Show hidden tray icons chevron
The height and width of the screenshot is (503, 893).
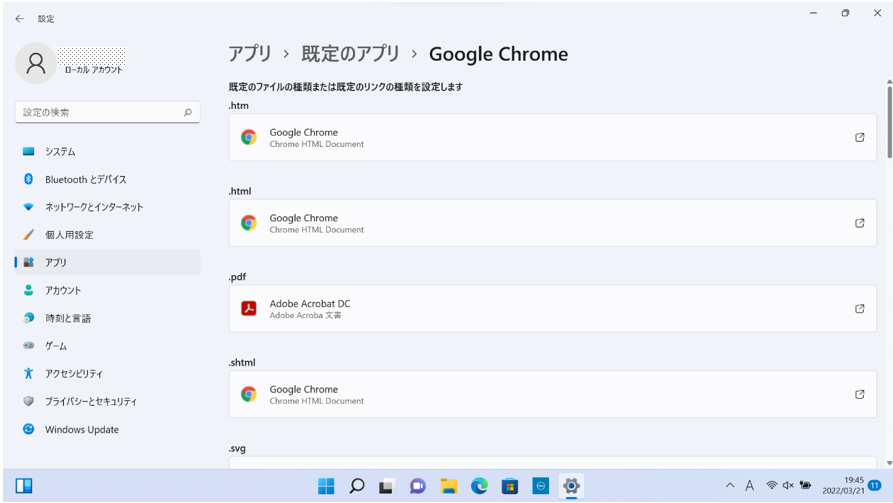click(730, 485)
